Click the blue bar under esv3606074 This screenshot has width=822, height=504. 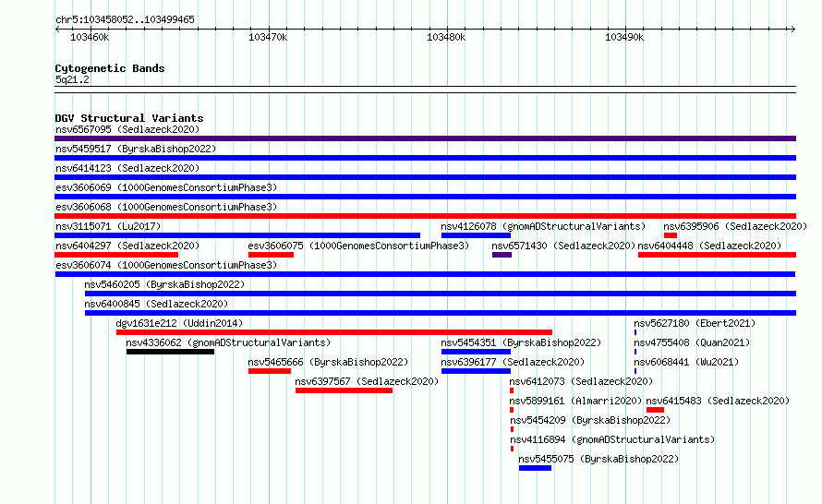(425, 274)
